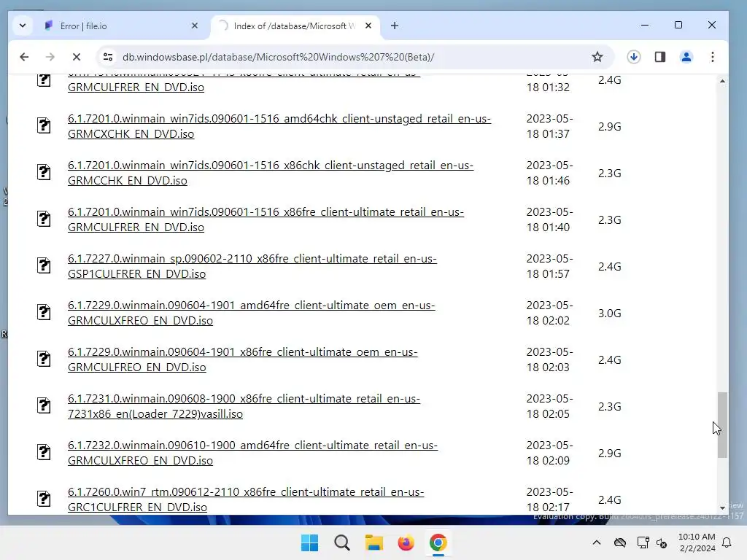Open site information icon in address bar
This screenshot has height=560, width=747.
[x=108, y=57]
